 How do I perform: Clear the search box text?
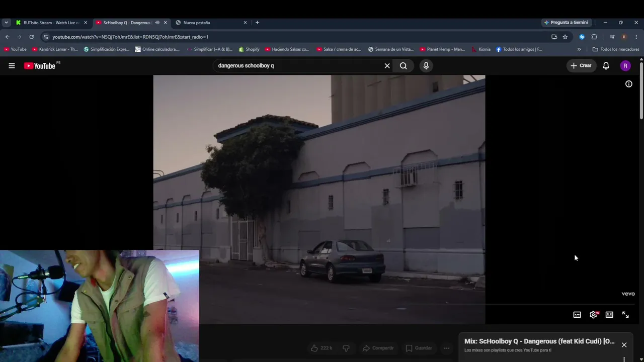(x=387, y=66)
